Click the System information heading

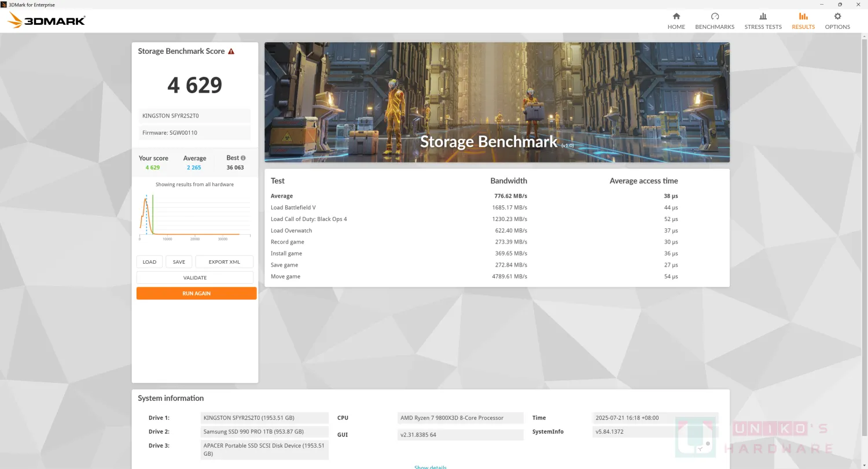tap(171, 398)
